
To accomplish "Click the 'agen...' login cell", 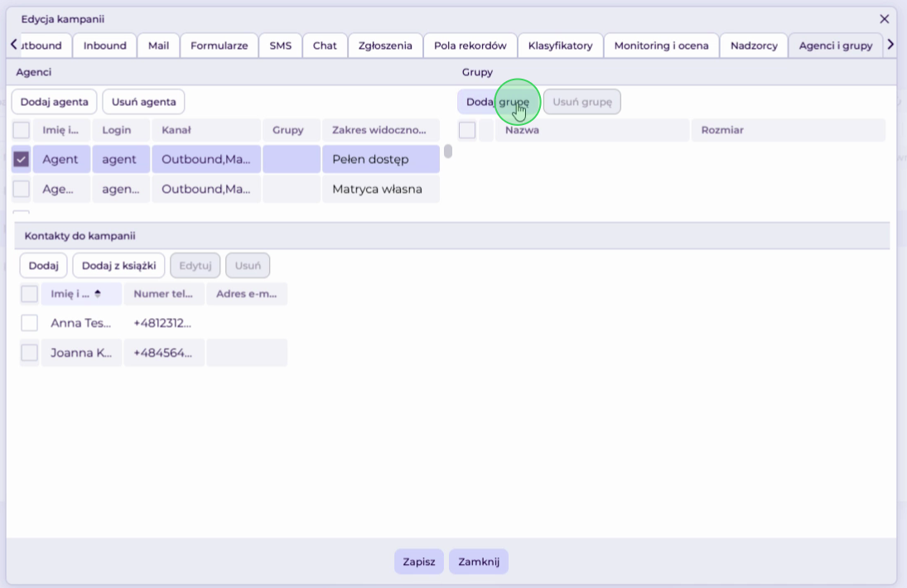I will (x=120, y=189).
